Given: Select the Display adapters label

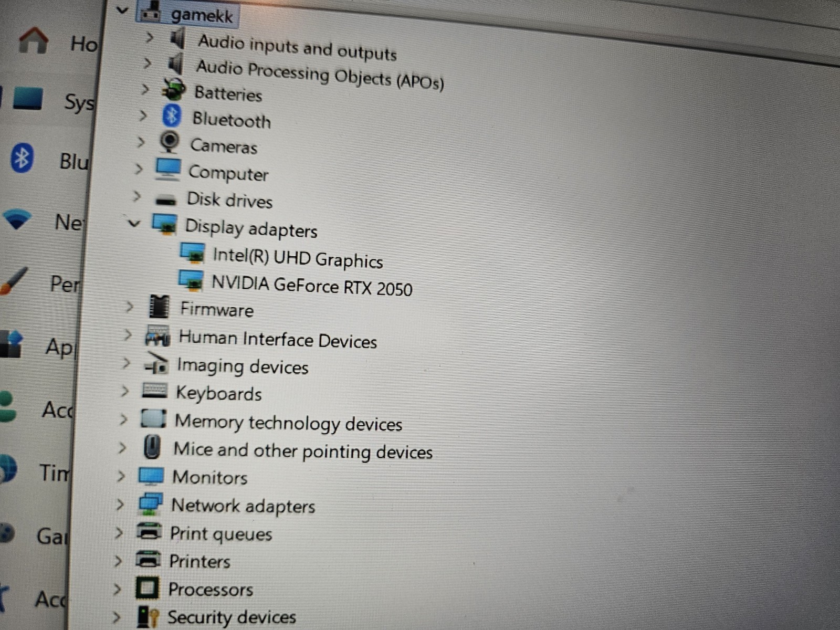Looking at the screenshot, I should coord(251,229).
